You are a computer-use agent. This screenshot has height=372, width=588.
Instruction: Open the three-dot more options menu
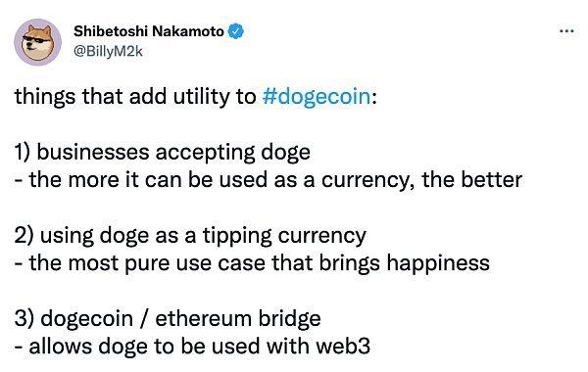click(x=566, y=31)
